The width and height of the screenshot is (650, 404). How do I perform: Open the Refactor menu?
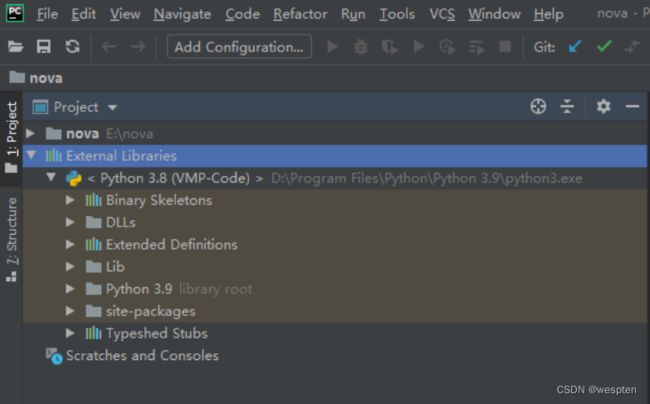click(x=300, y=14)
